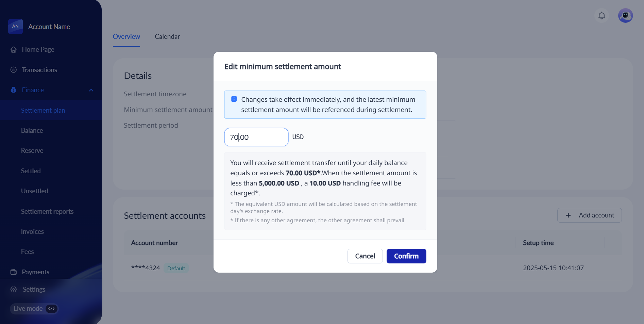The height and width of the screenshot is (324, 644).
Task: Confirm the minimum settlement amount
Action: pyautogui.click(x=406, y=256)
